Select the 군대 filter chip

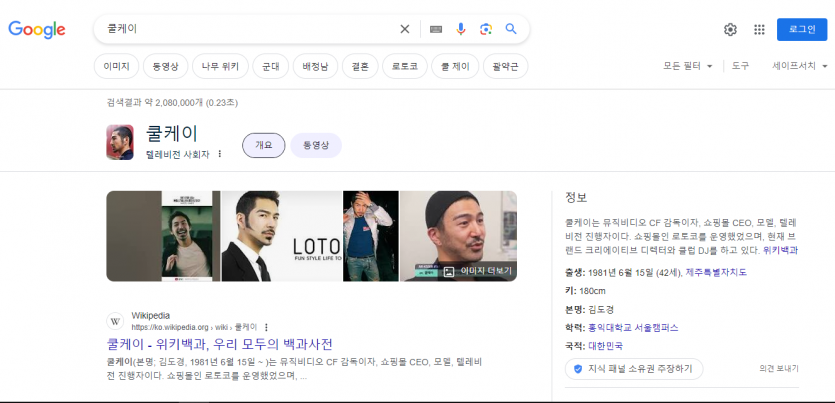271,67
